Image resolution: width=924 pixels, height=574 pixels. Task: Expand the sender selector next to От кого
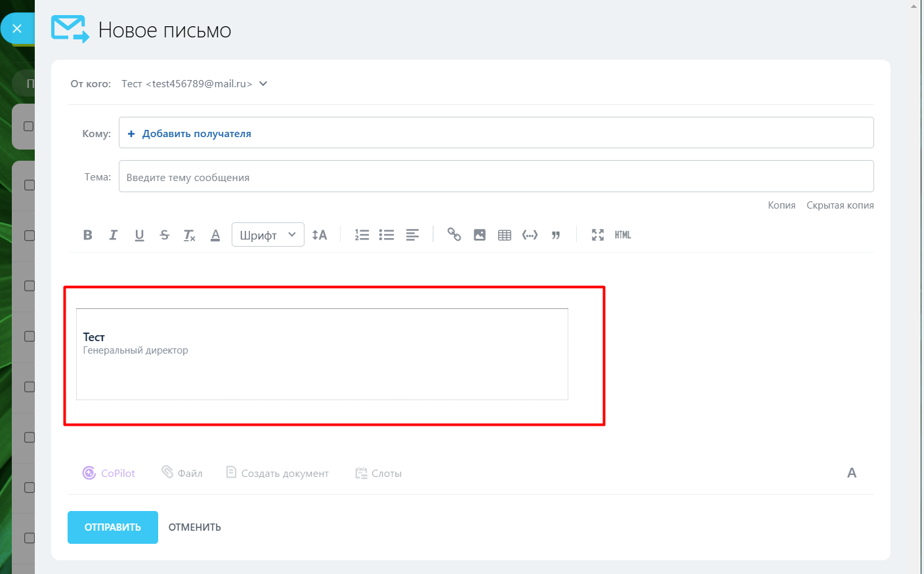(262, 83)
